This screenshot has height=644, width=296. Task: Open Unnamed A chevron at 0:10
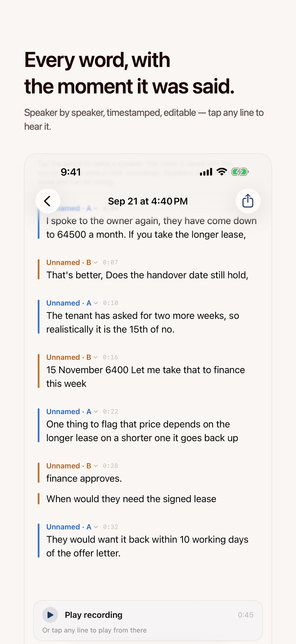(x=96, y=303)
